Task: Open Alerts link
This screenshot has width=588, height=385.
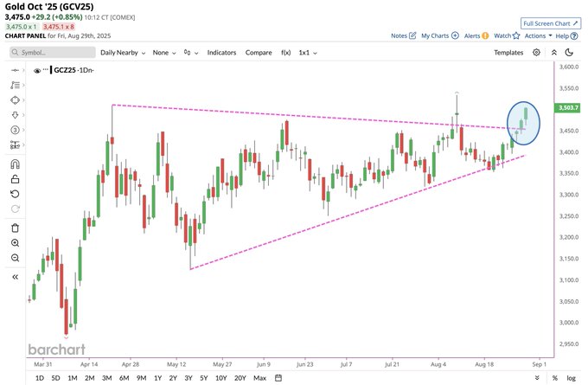Action: 476,35
